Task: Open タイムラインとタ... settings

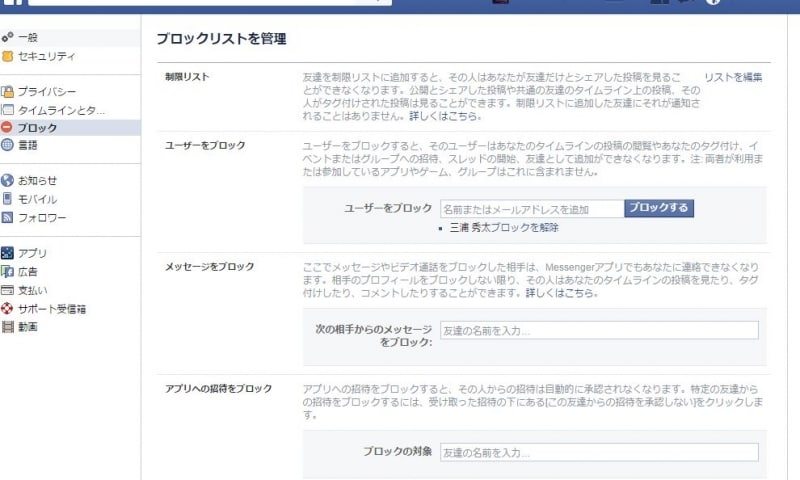Action: 61,110
